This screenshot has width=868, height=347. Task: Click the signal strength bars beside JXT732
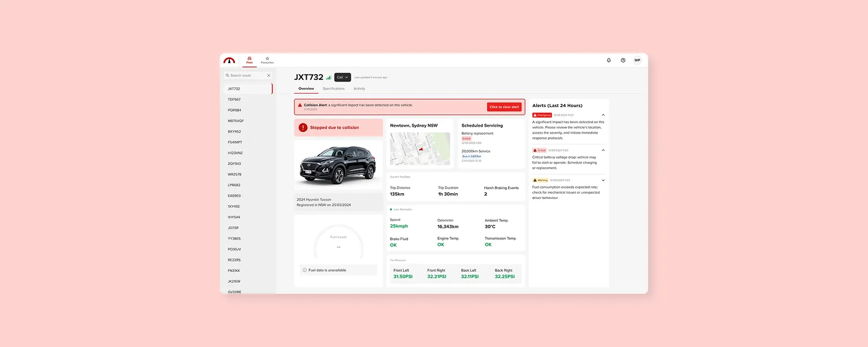(329, 77)
